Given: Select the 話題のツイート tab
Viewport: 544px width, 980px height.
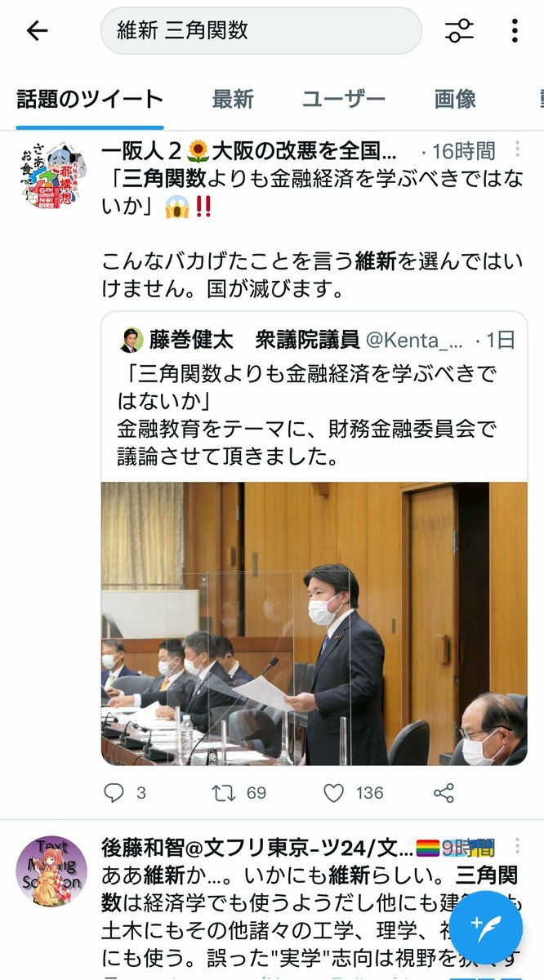Looking at the screenshot, I should (x=90, y=100).
